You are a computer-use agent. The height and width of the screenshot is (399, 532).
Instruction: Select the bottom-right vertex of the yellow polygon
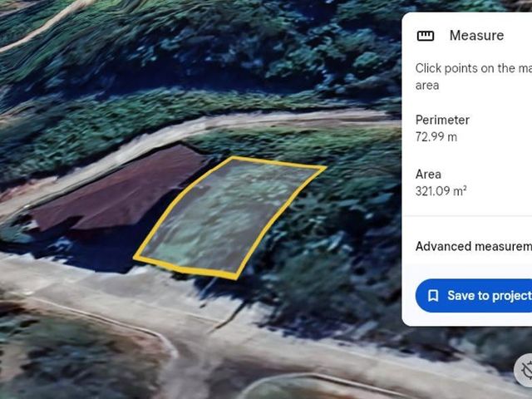tap(236, 277)
